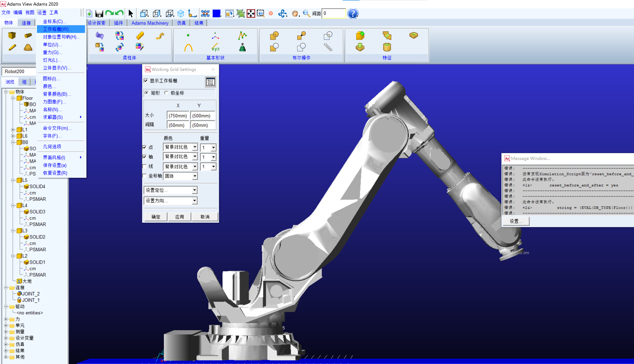Click 设置 button in Message Window

(516, 221)
